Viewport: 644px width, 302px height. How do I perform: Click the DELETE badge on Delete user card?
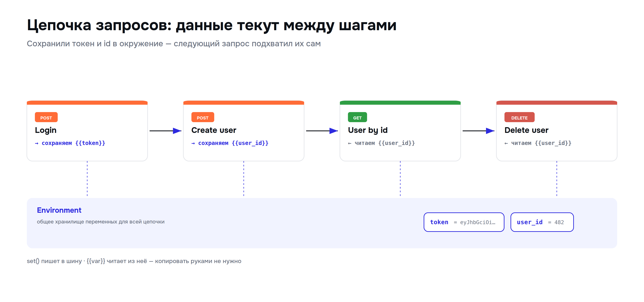click(519, 117)
